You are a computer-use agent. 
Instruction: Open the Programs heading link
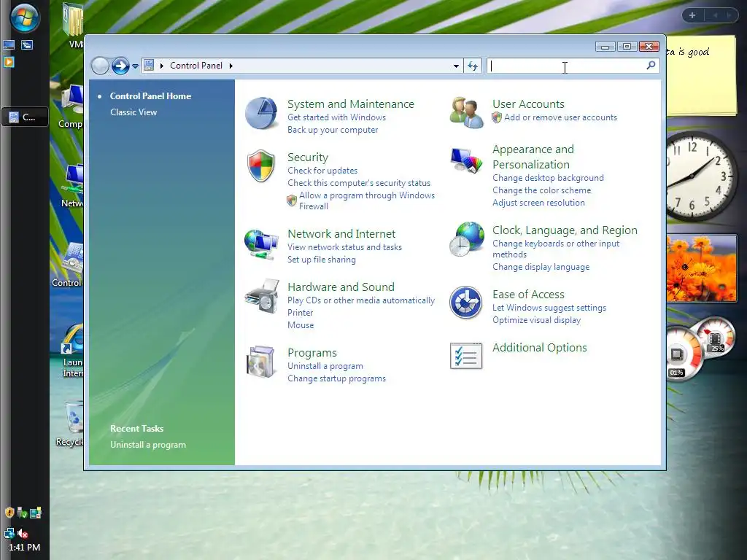312,352
